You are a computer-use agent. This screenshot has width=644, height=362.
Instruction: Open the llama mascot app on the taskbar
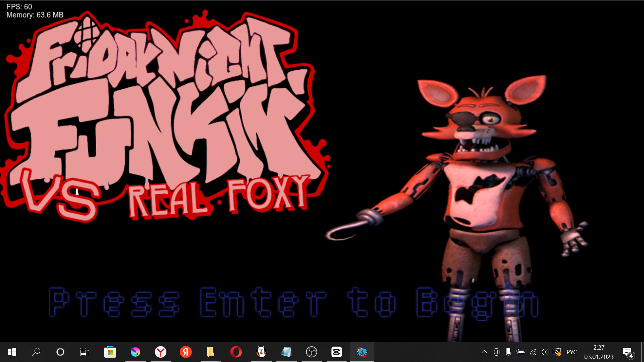click(x=262, y=352)
